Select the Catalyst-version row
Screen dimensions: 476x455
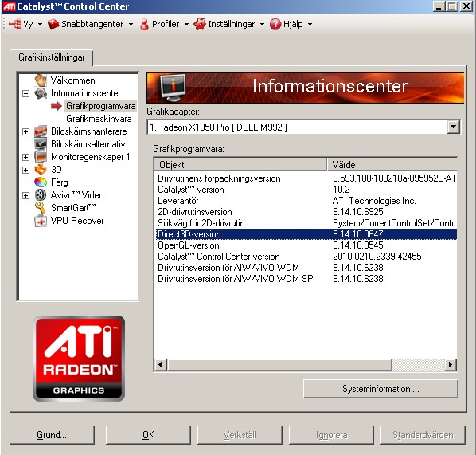pyautogui.click(x=306, y=190)
